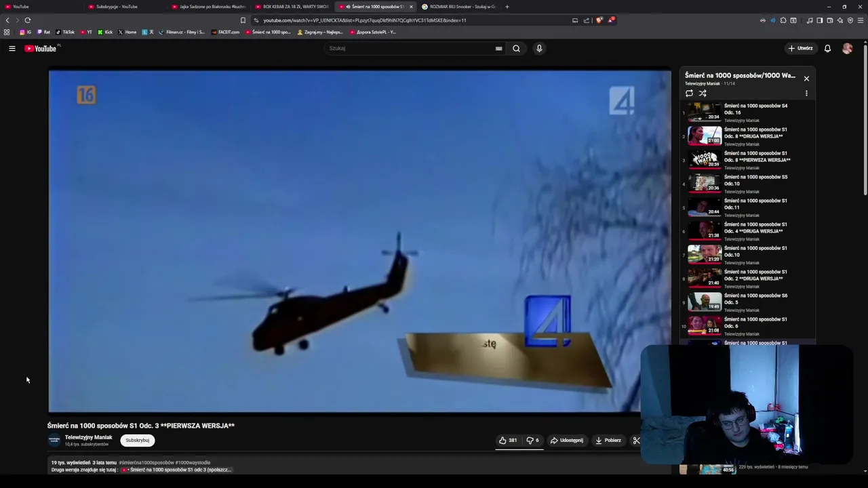Image resolution: width=868 pixels, height=488 pixels.
Task: Open Brave Rewards triangle icon
Action: point(611,20)
